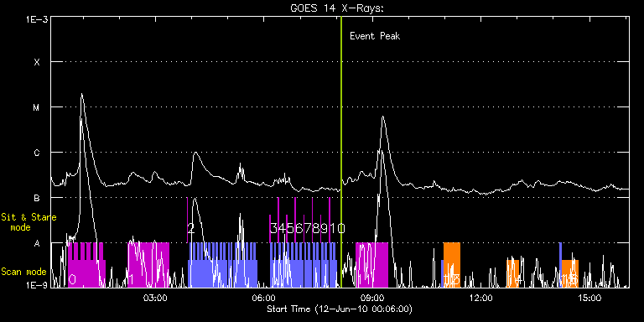Click the flare curve peak just after 09:00
Image resolution: width=644 pixels, height=322 pixels.
(382, 117)
